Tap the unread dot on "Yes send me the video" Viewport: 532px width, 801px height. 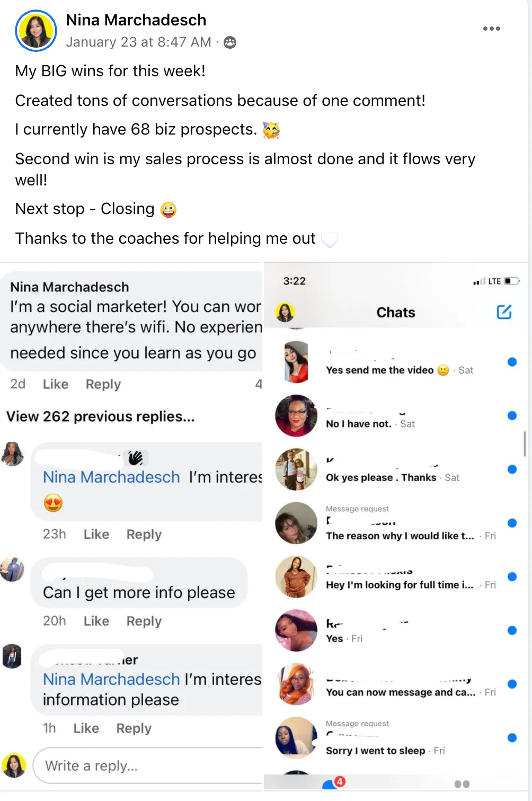(512, 362)
